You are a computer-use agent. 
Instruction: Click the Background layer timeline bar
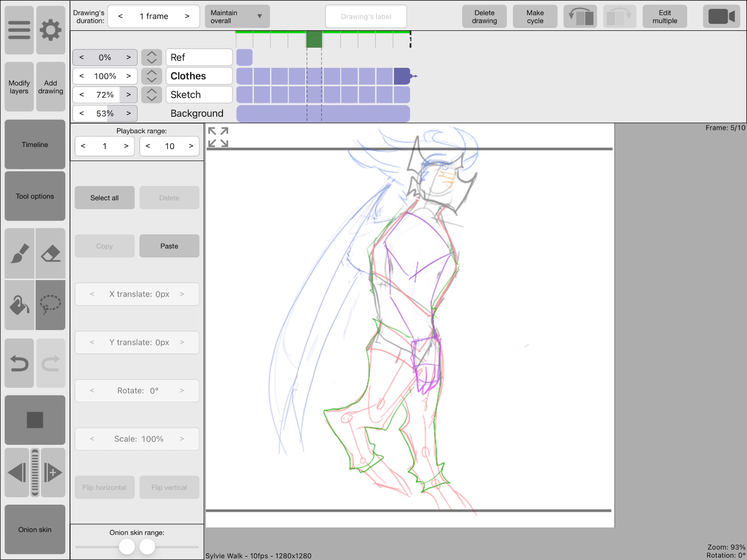click(323, 113)
